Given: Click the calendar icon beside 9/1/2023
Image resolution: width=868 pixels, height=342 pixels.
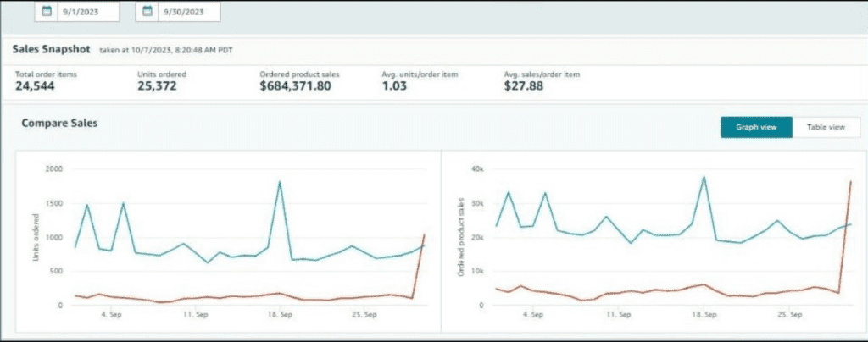Looking at the screenshot, I should [x=47, y=12].
